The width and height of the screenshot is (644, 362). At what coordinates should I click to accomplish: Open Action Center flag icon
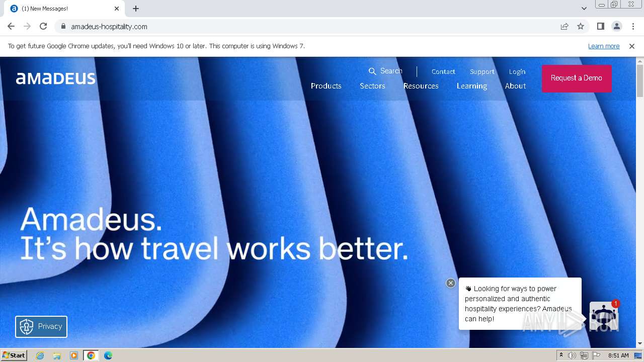point(597,355)
